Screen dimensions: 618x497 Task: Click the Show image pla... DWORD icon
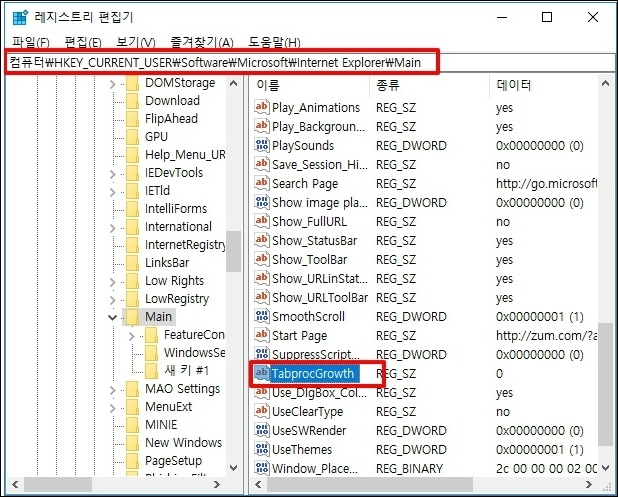262,202
